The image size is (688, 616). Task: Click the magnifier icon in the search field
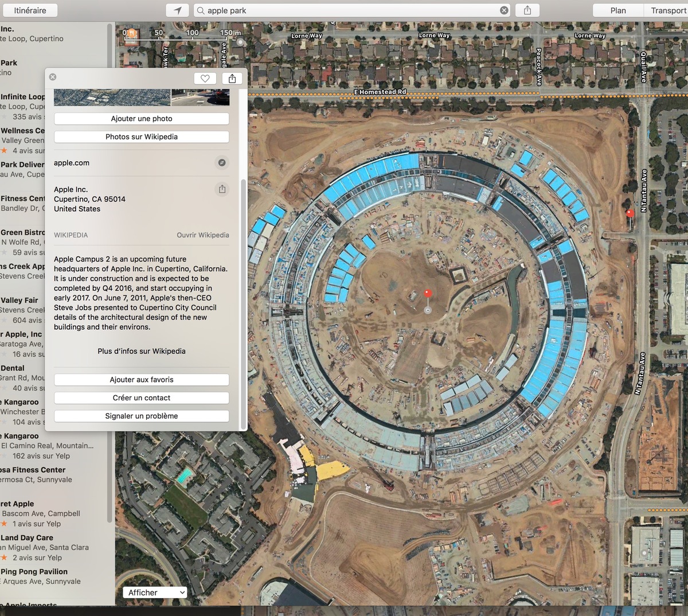click(x=200, y=10)
